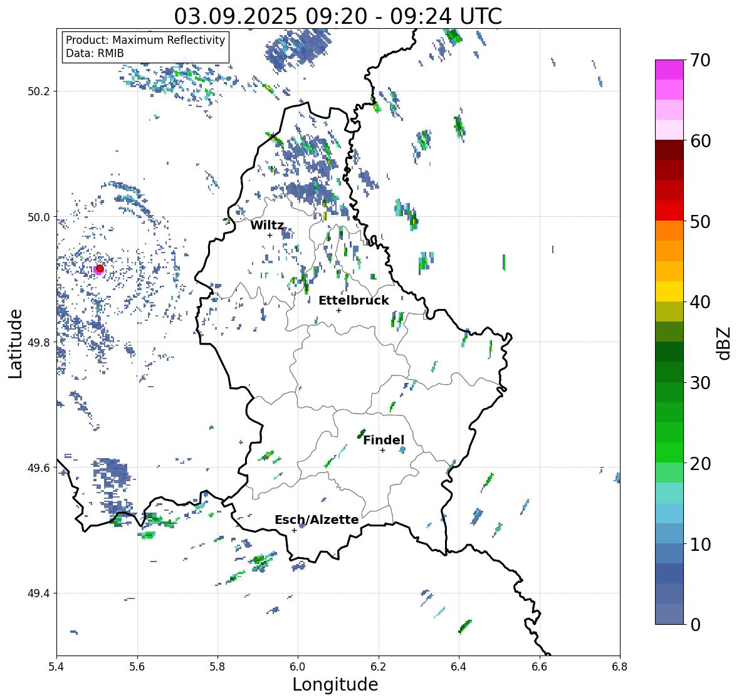Screen dimensions: 739x700
Task: Click the light cyan colorbar segment above 10
Action: 669,513
